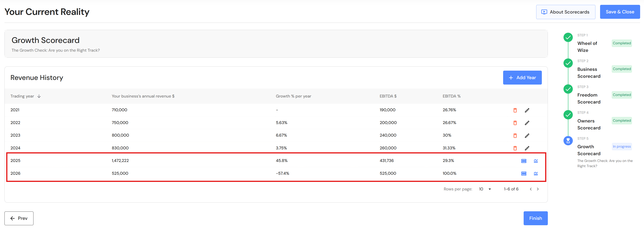Delete the 2024 trading year
The width and height of the screenshot is (644, 238).
515,148
